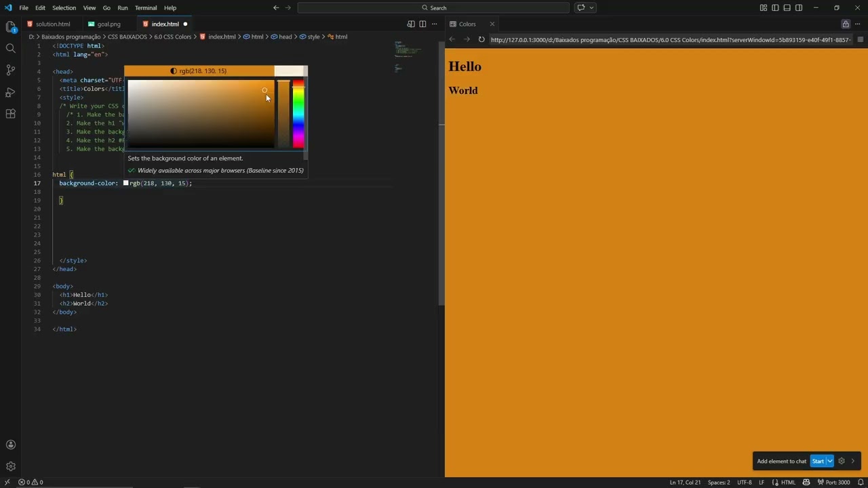The image size is (868, 488).
Task: Click the inline color swatch on line 17
Action: click(125, 183)
